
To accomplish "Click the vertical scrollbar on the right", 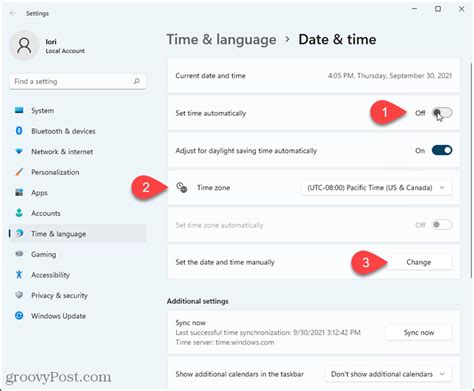I will point(471,170).
